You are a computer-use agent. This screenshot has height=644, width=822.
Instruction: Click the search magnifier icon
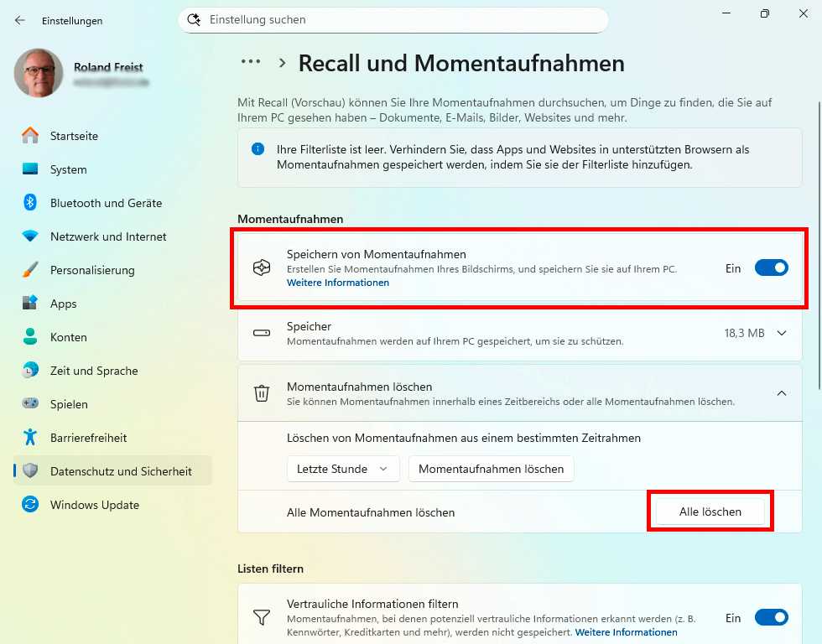tap(194, 20)
